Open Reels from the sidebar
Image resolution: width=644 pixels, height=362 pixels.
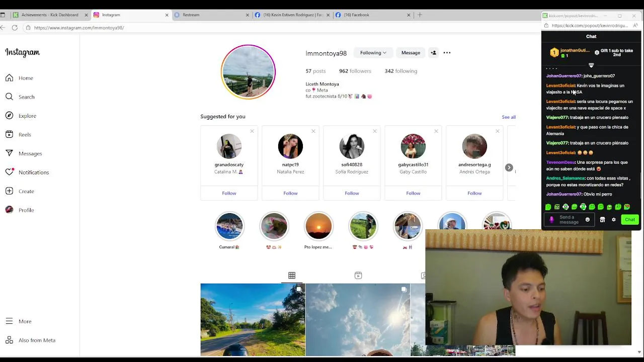pos(18,135)
